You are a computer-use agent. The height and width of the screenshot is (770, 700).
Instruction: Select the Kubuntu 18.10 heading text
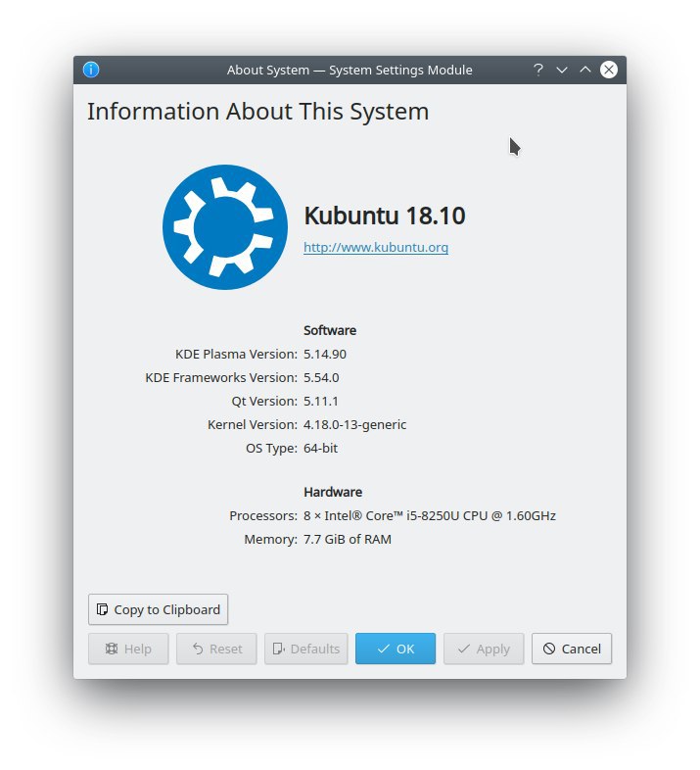coord(385,216)
